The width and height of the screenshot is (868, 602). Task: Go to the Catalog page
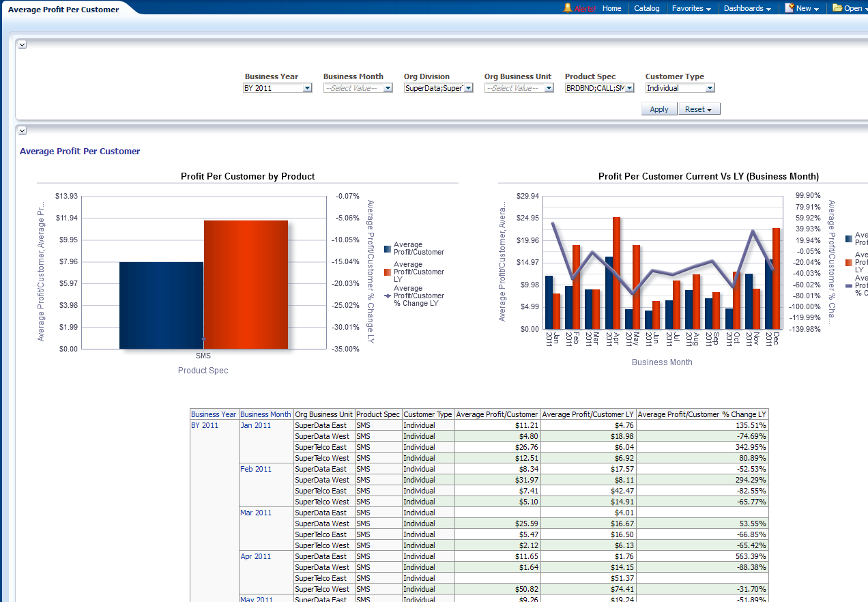pos(646,8)
